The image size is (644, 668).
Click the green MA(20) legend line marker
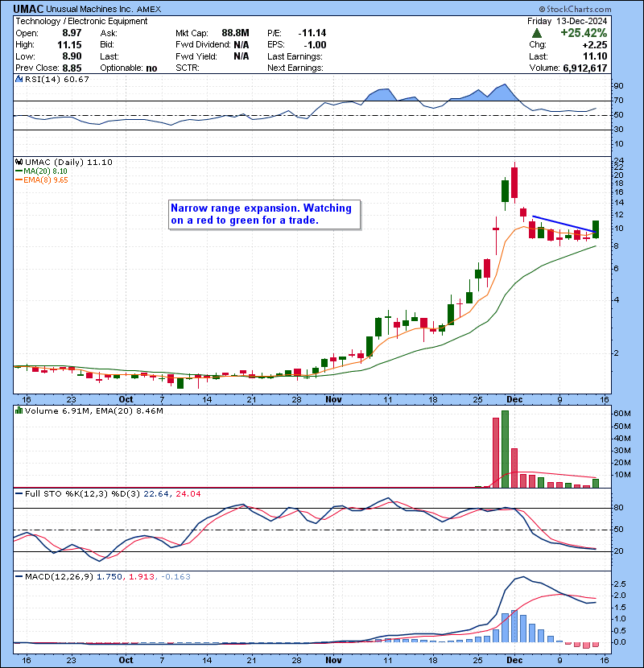pyautogui.click(x=19, y=171)
